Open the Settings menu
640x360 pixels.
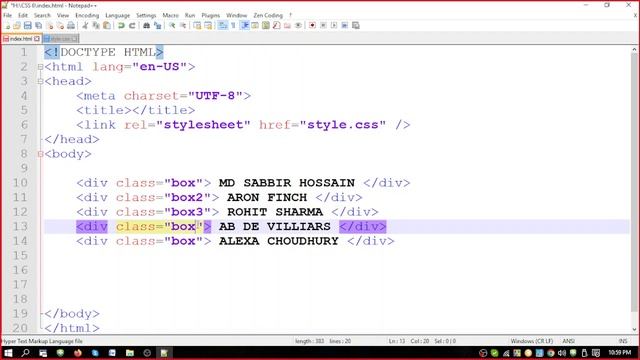click(x=146, y=15)
